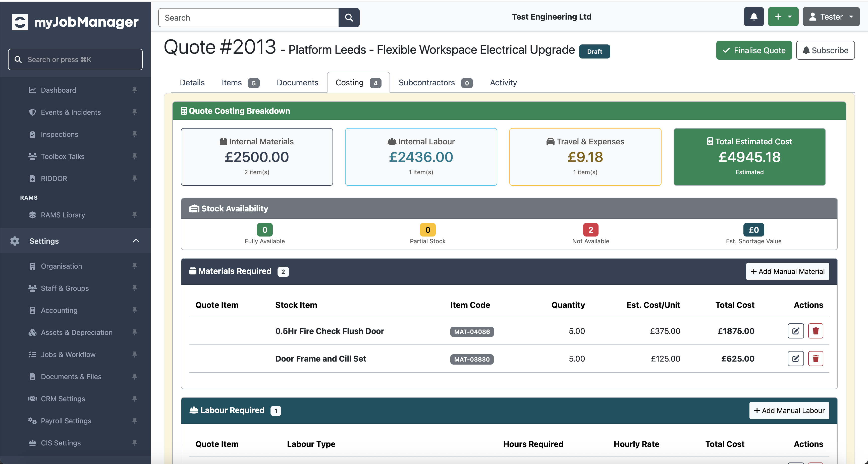The image size is (868, 464).
Task: Edit the Door Frame and Cill Set row
Action: [796, 359]
